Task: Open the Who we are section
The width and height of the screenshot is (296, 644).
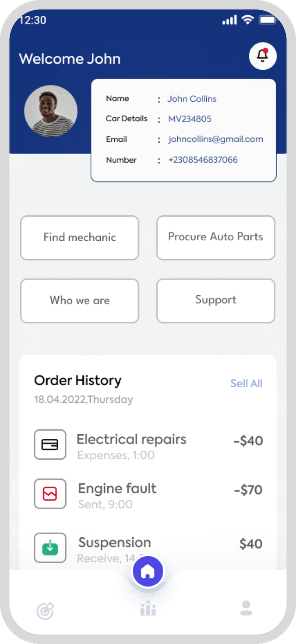Action: 80,301
